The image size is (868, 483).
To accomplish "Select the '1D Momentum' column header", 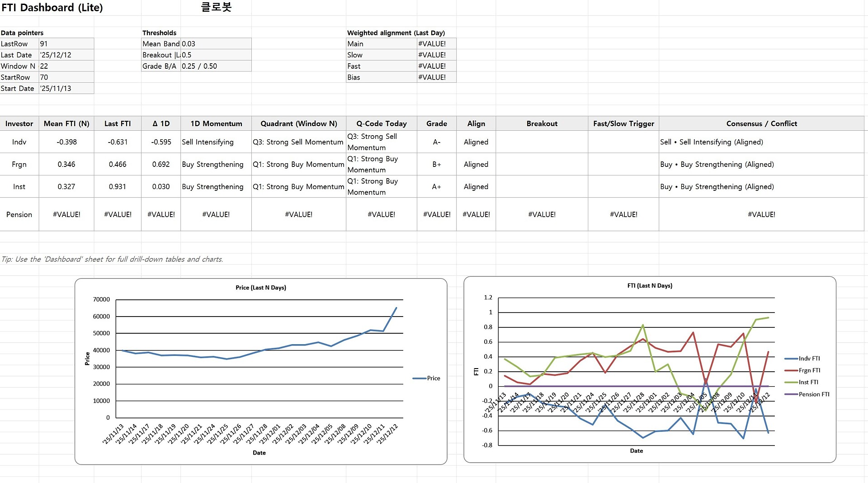I will tap(216, 123).
